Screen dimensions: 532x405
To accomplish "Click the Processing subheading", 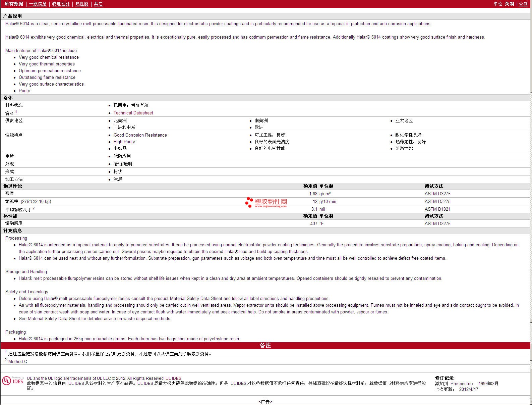I will point(16,238).
